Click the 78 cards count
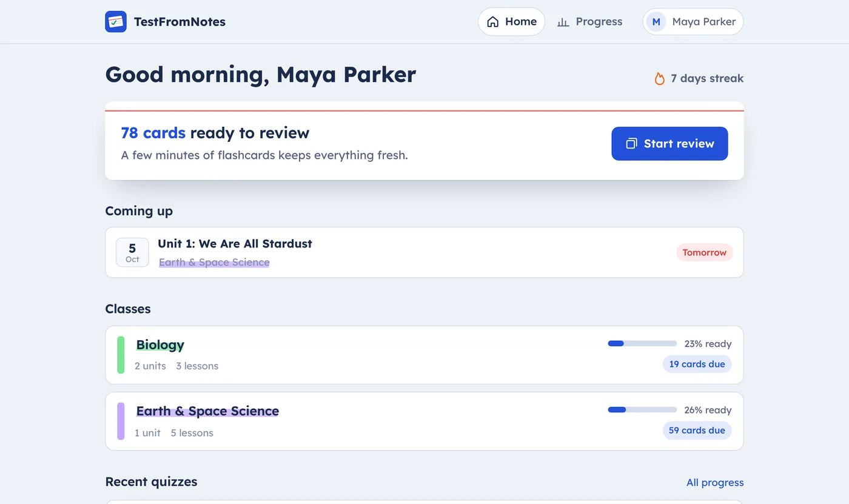Screen dimensions: 849x504 (153, 133)
